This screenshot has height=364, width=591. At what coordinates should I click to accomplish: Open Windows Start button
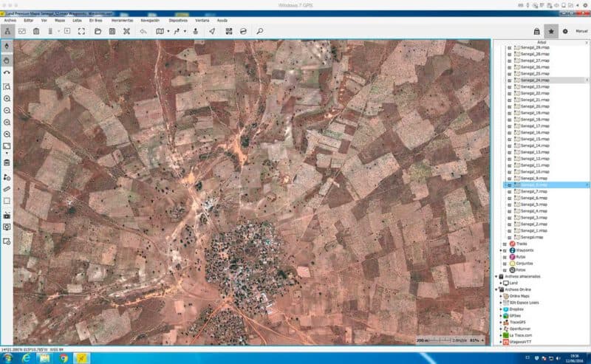(x=7, y=358)
